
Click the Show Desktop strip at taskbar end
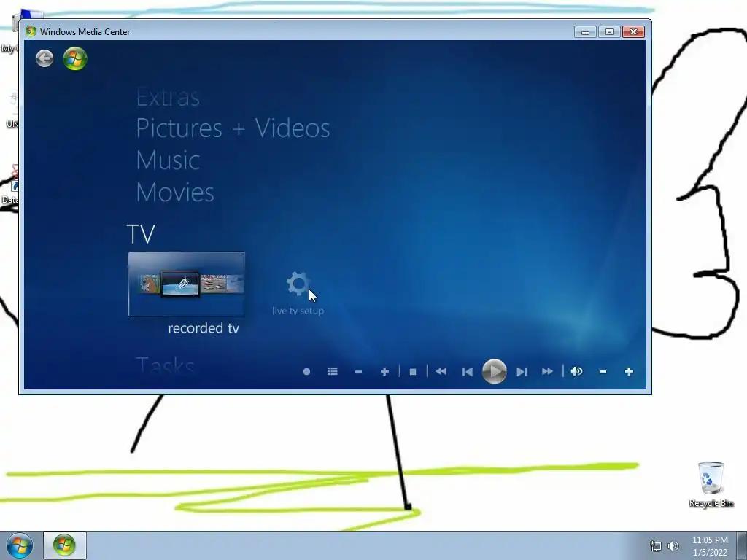tap(742, 545)
